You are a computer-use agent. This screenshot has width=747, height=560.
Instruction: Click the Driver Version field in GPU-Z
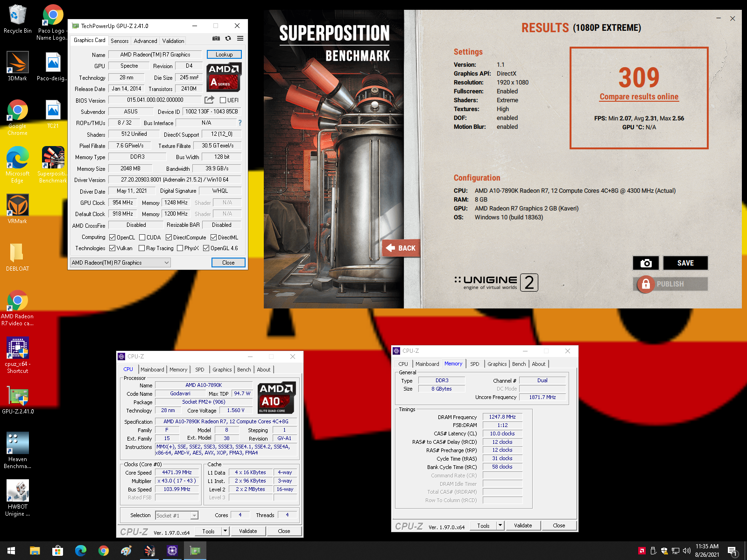tap(175, 180)
